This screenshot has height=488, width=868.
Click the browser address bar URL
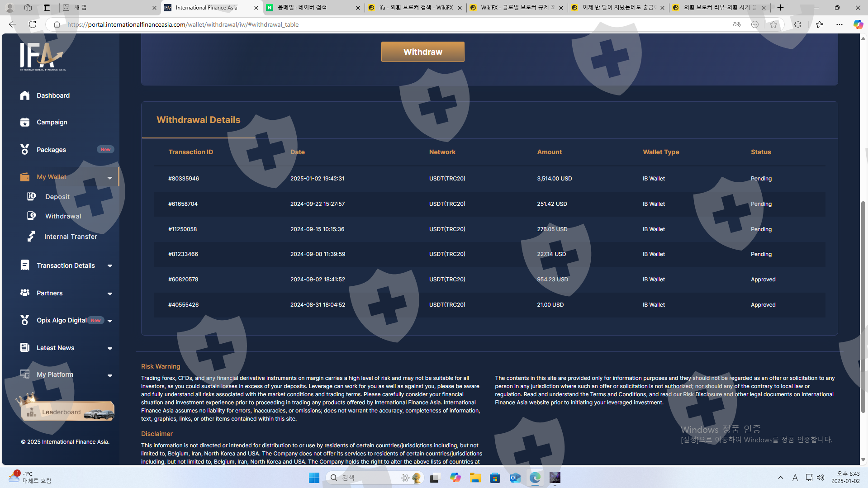[183, 24]
